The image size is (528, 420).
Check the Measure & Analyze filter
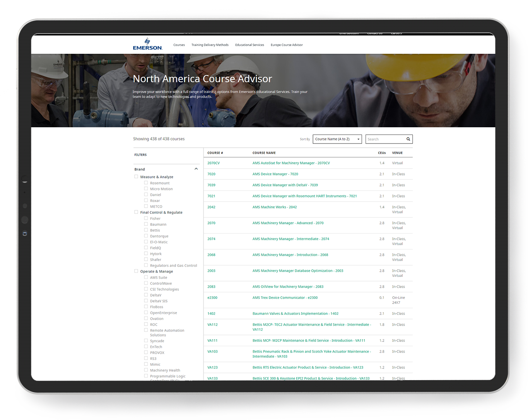point(136,177)
